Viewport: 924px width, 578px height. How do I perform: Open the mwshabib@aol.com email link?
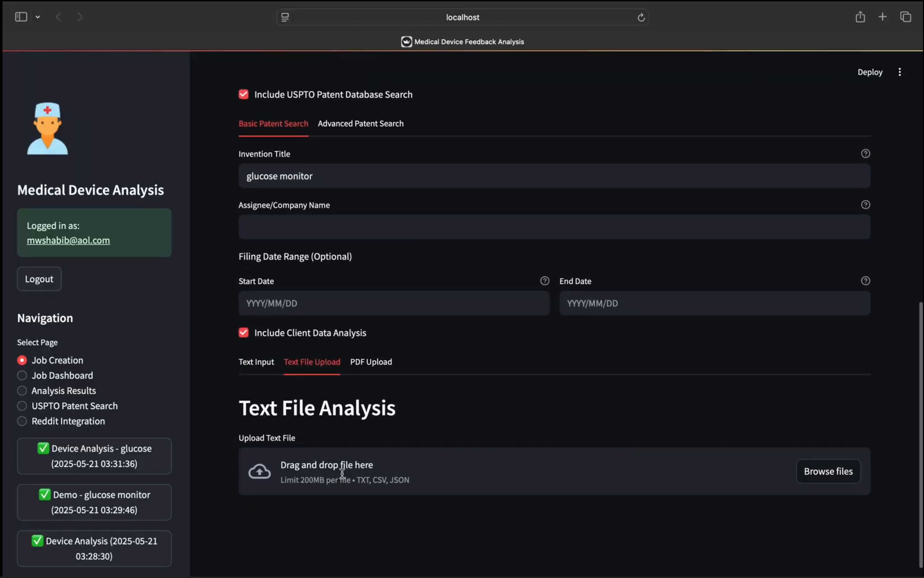click(68, 240)
